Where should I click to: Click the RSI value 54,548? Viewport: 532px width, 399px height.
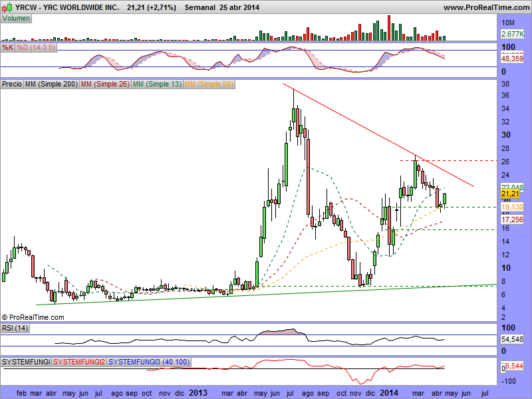(512, 339)
